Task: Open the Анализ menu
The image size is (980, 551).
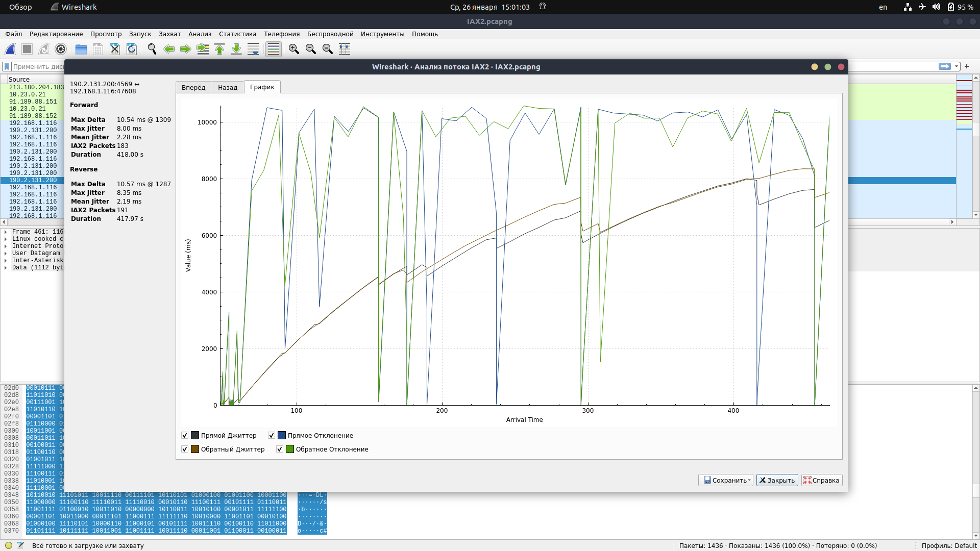Action: click(200, 34)
